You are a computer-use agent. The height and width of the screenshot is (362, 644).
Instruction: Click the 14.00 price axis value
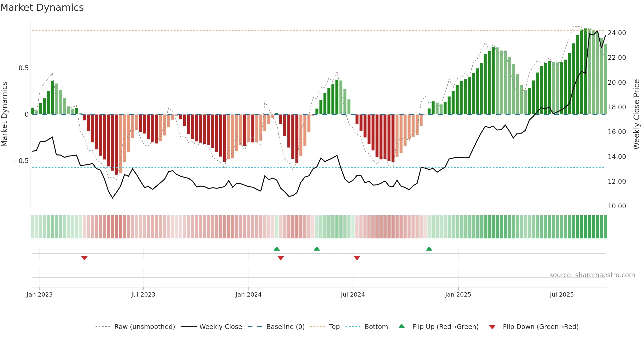tap(617, 157)
